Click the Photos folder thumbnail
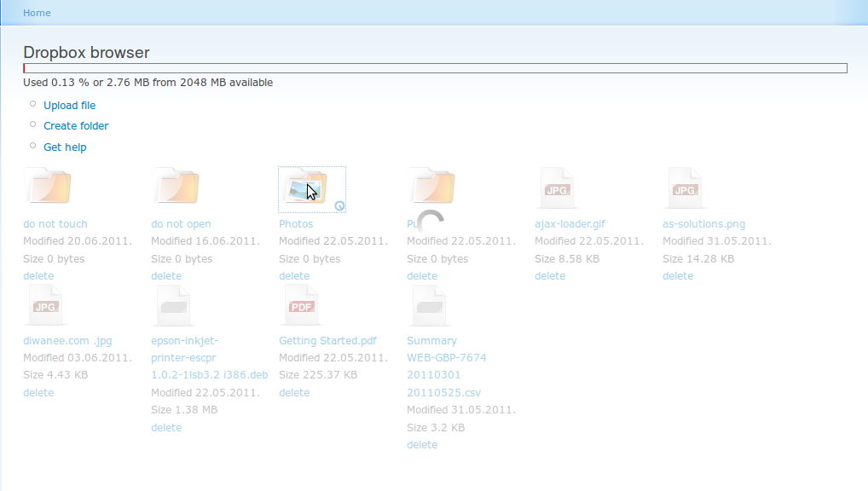868x491 pixels. [x=310, y=185]
